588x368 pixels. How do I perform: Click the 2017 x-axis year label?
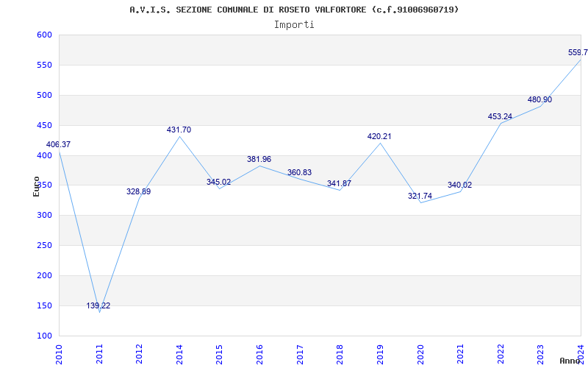coord(300,354)
